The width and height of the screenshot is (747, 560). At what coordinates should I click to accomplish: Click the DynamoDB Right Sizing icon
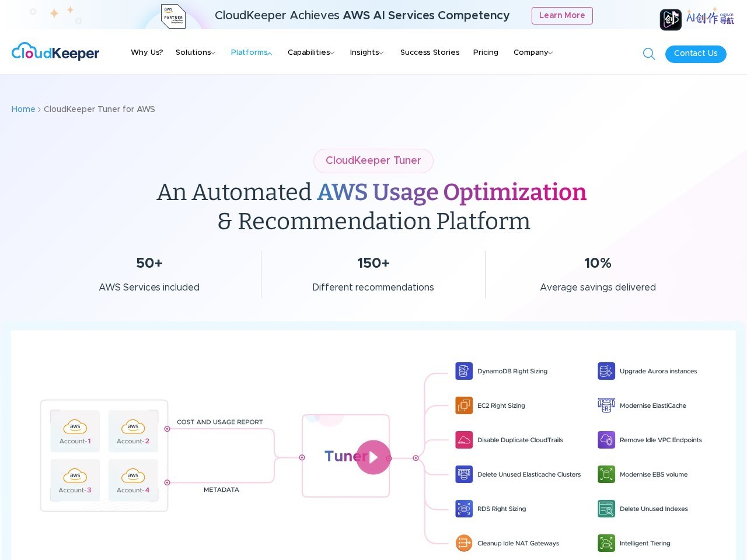tap(464, 371)
